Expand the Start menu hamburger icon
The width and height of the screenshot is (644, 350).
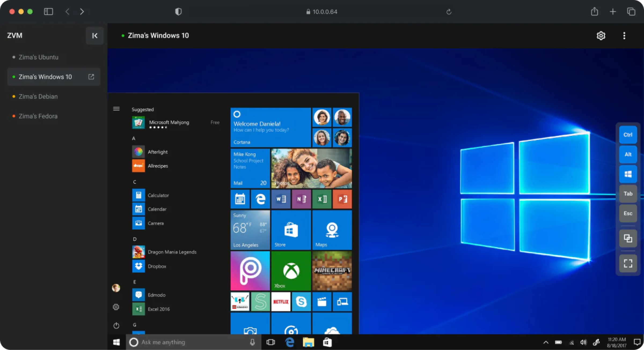click(116, 109)
